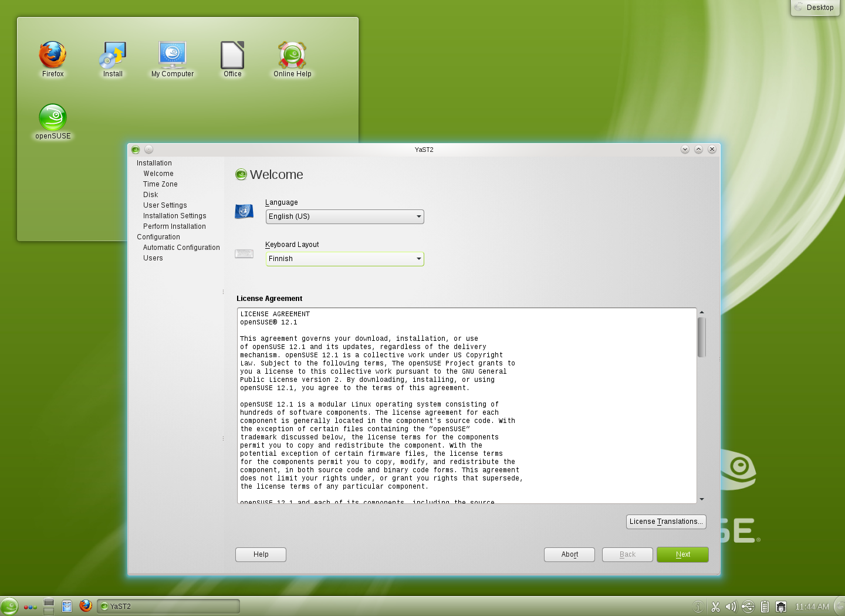Select Time Zone step in sidebar

click(x=160, y=184)
